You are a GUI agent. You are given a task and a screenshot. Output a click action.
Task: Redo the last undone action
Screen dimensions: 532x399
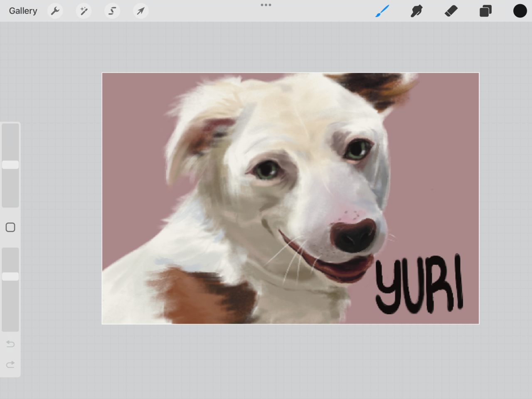point(10,365)
